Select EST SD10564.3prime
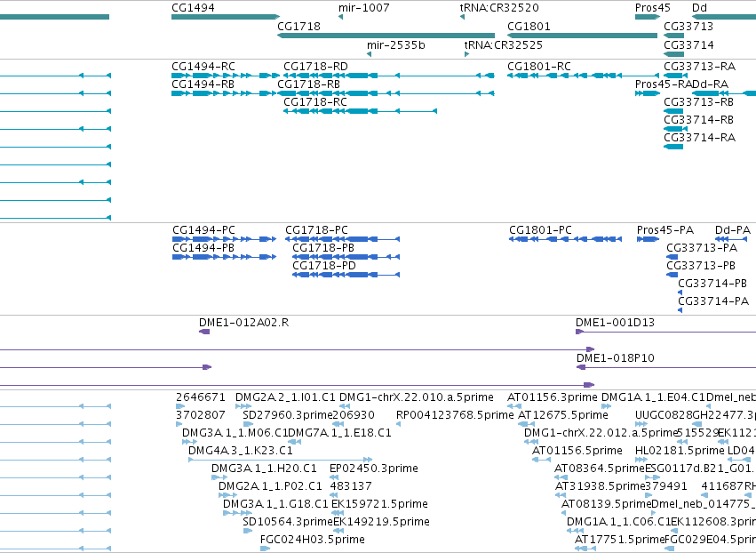Screen dimensions: 756x553 pos(248,532)
